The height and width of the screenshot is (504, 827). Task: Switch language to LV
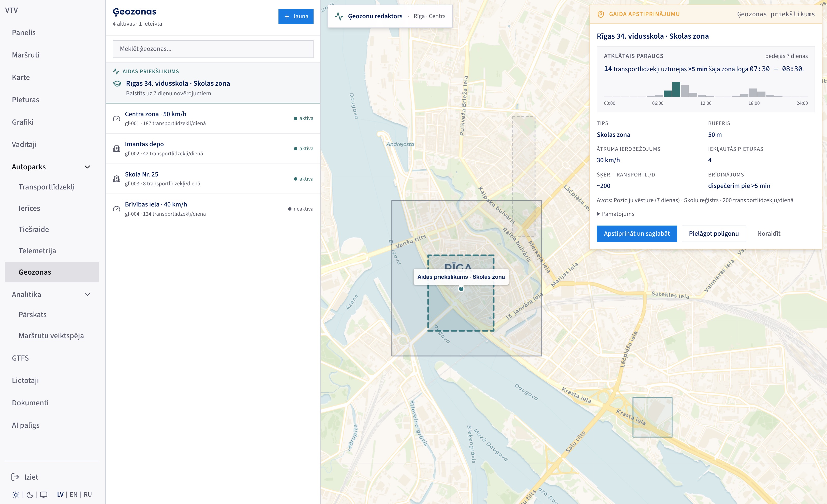[61, 495]
